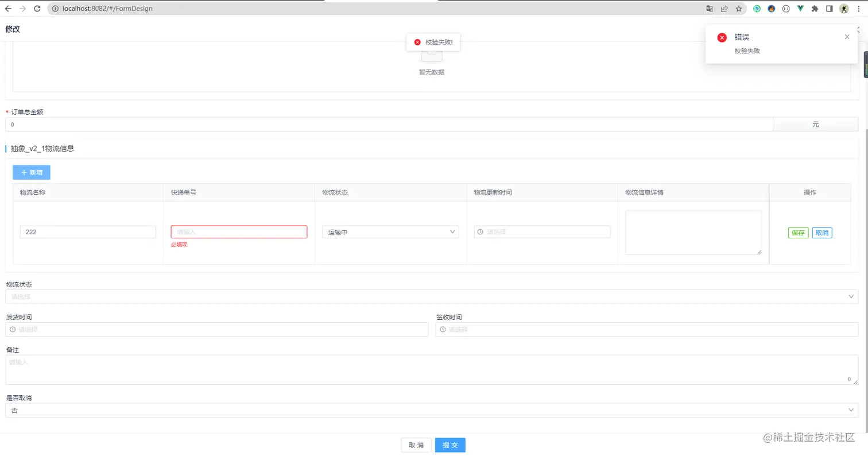Click the blue 取消 button in table row
The image size is (868, 456).
pos(822,233)
